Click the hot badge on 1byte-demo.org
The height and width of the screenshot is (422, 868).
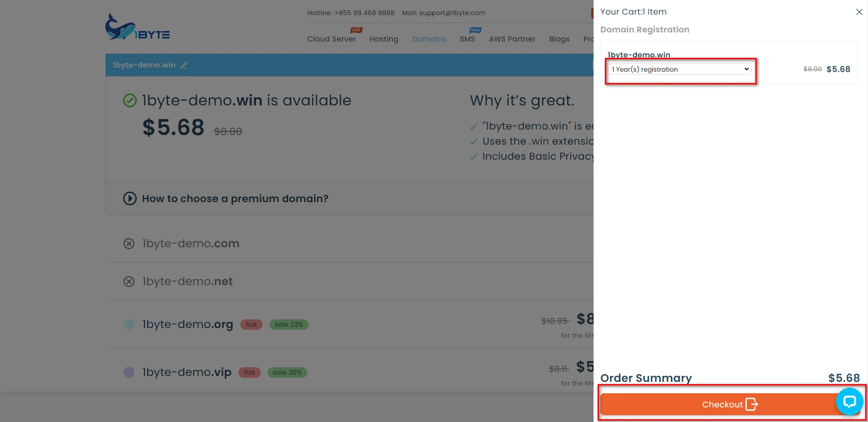[251, 324]
